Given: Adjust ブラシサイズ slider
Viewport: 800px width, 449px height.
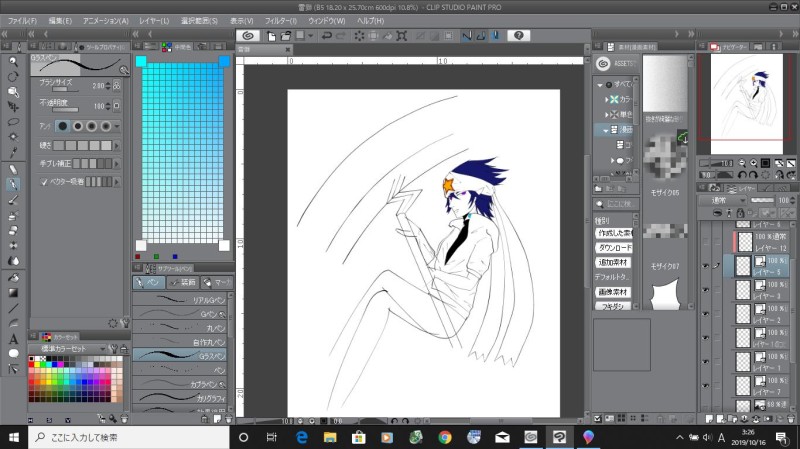Looking at the screenshot, I should point(64,89).
